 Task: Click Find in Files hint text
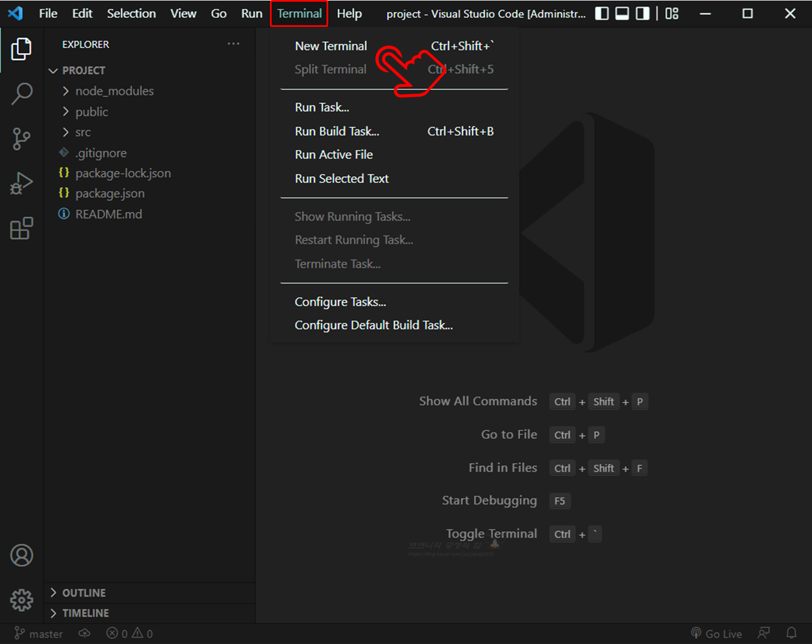[503, 468]
